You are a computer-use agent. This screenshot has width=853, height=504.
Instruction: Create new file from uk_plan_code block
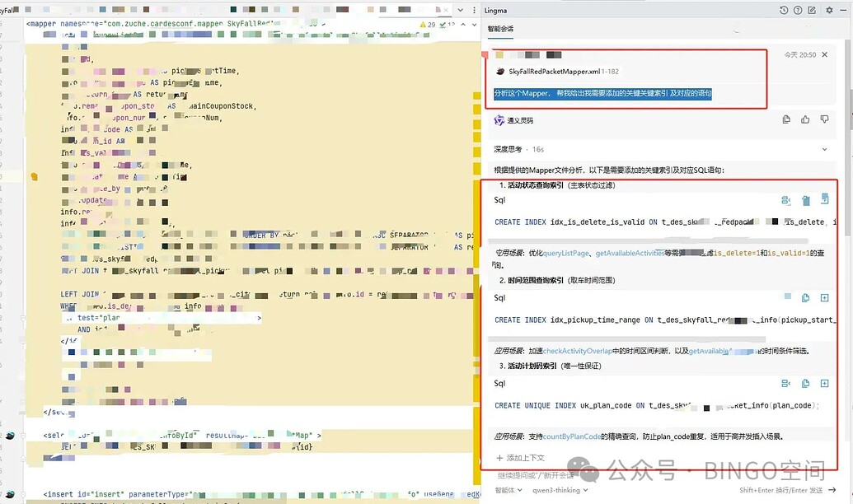tap(825, 383)
